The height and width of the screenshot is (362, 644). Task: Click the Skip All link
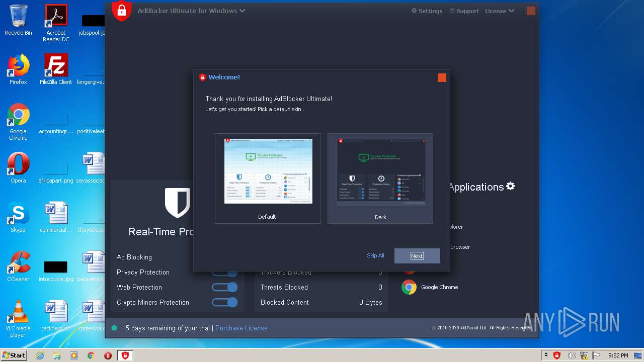click(x=375, y=255)
